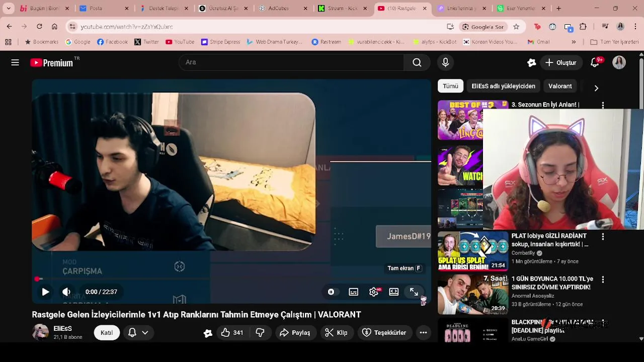Play the YouTube video
This screenshot has width=644, height=362.
click(x=45, y=292)
